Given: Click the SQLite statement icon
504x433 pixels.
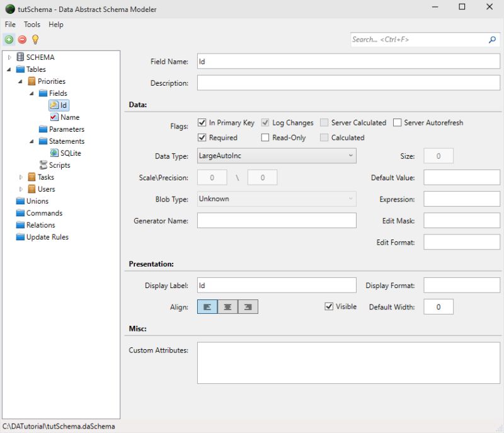Looking at the screenshot, I should (x=55, y=153).
